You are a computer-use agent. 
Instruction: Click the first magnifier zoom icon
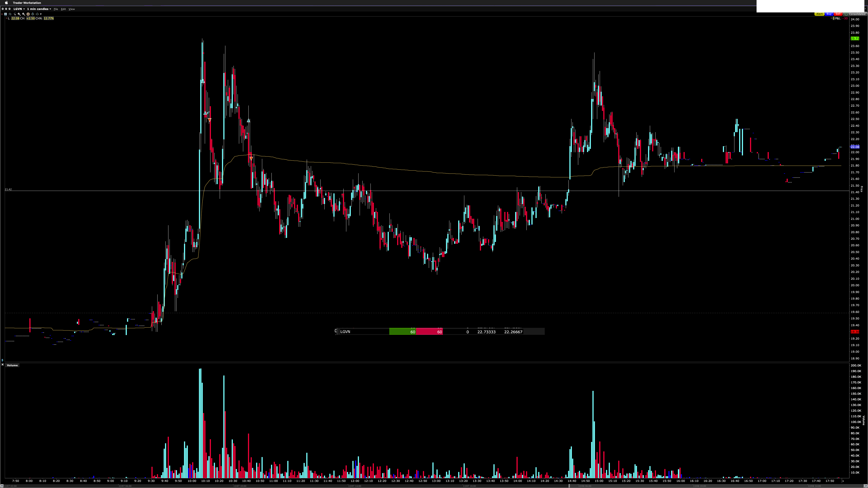click(x=19, y=14)
